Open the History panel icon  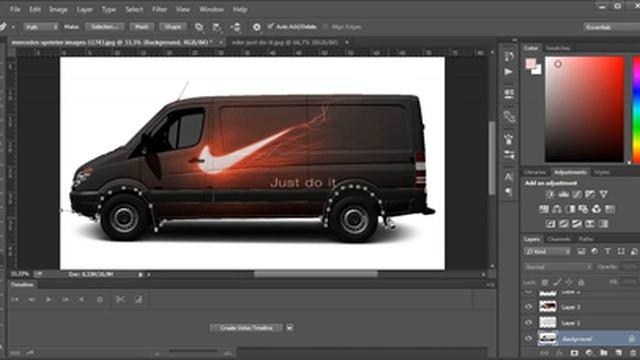509,56
